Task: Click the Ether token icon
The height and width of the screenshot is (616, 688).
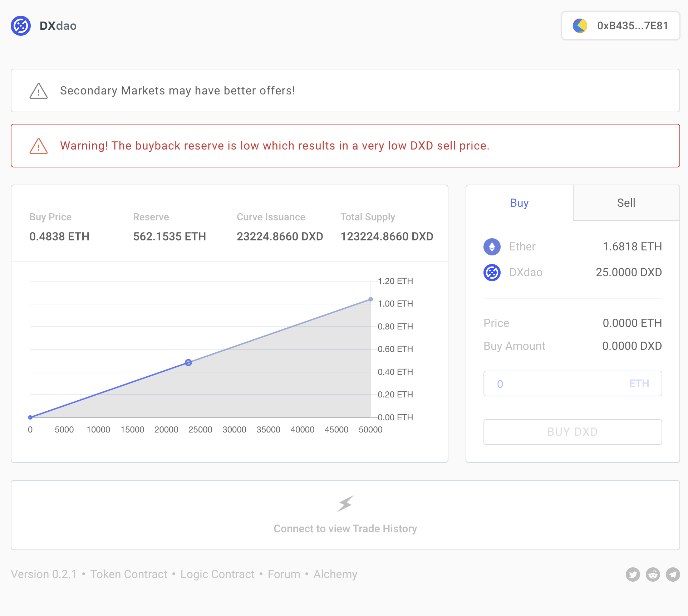Action: click(x=492, y=246)
